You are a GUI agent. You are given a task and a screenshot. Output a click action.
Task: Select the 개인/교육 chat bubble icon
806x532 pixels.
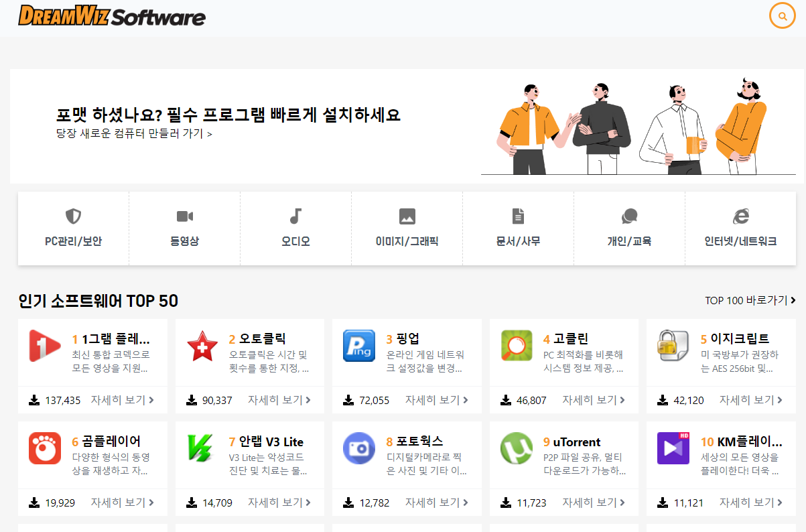click(x=629, y=216)
